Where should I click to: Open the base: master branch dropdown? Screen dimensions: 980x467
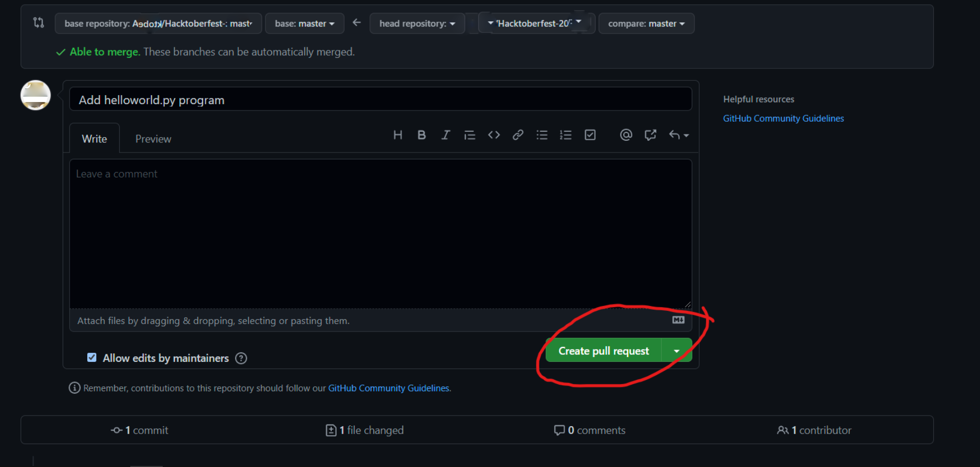pyautogui.click(x=305, y=23)
